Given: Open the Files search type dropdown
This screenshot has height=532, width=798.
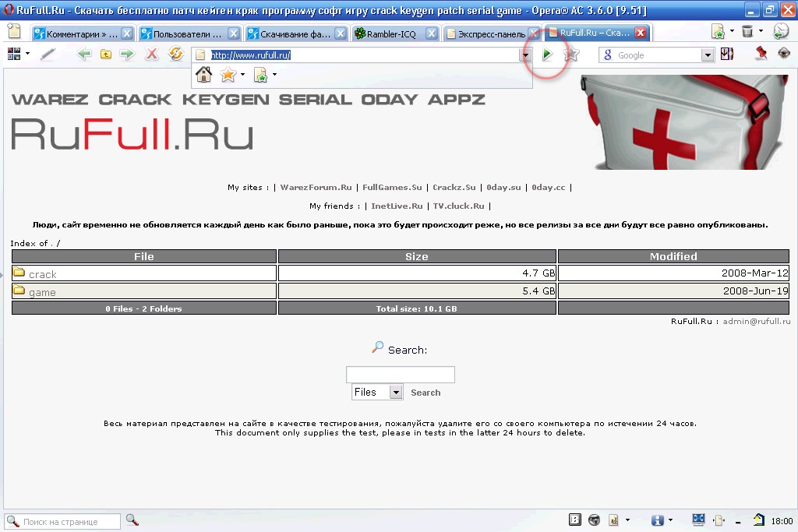Looking at the screenshot, I should point(396,392).
